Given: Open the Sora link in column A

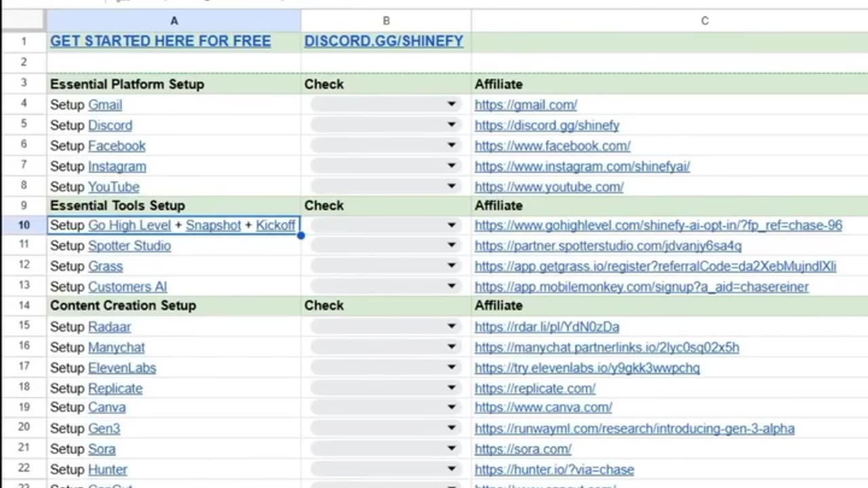Looking at the screenshot, I should pos(102,449).
